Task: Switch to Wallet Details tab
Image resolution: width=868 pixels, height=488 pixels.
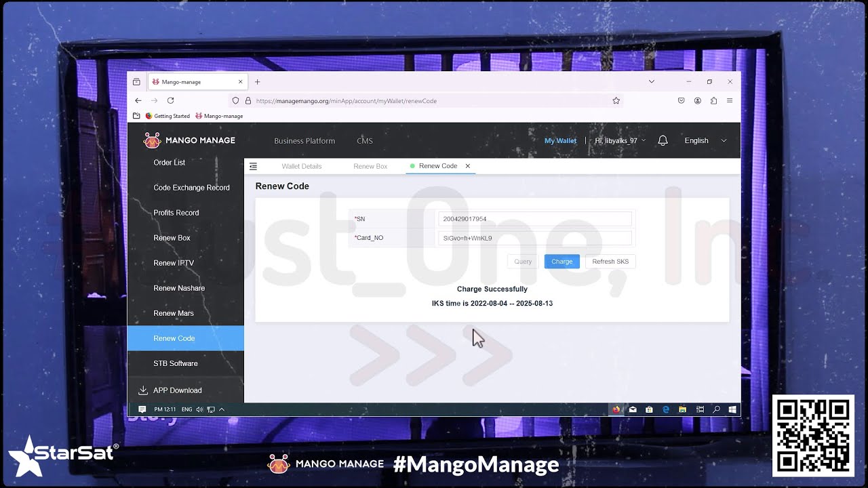Action: pyautogui.click(x=302, y=166)
